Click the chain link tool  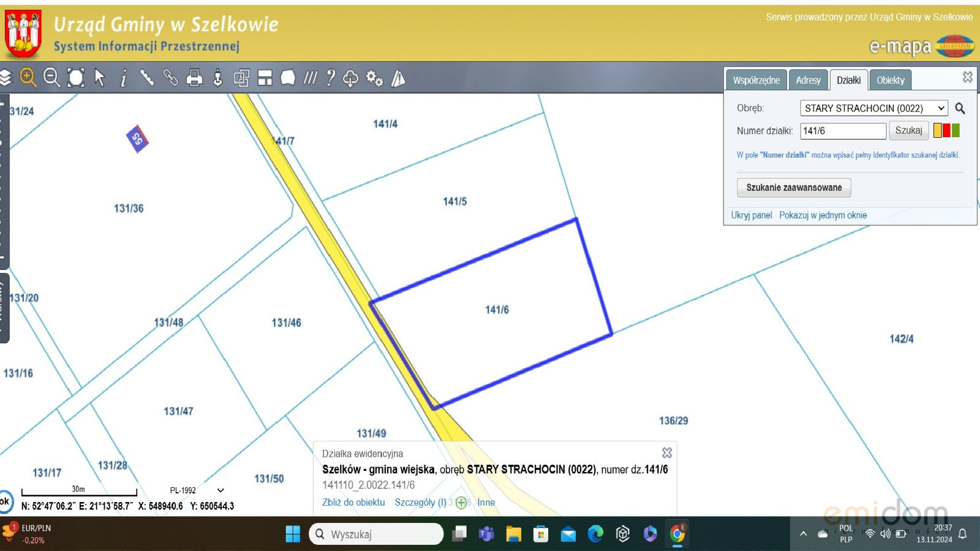(170, 78)
